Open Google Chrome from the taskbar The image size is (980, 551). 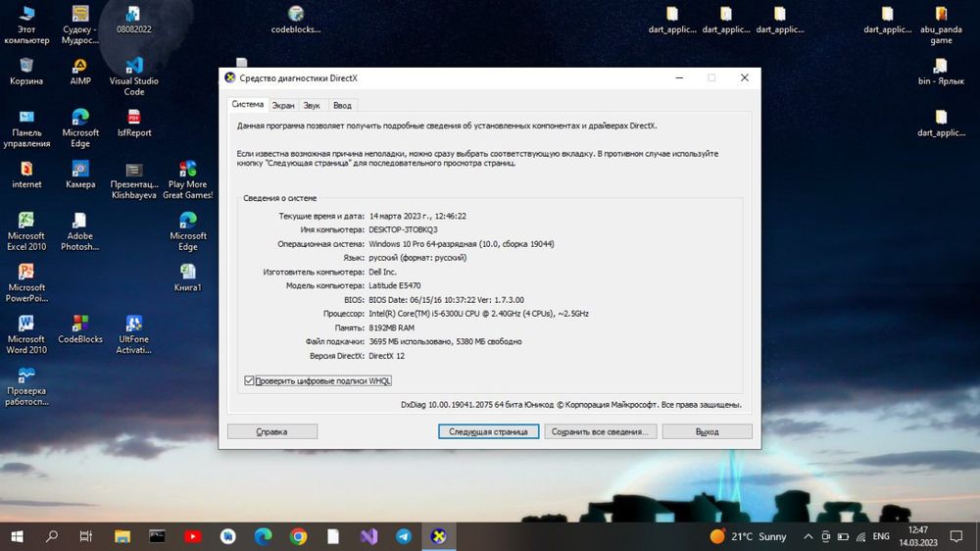click(x=298, y=536)
